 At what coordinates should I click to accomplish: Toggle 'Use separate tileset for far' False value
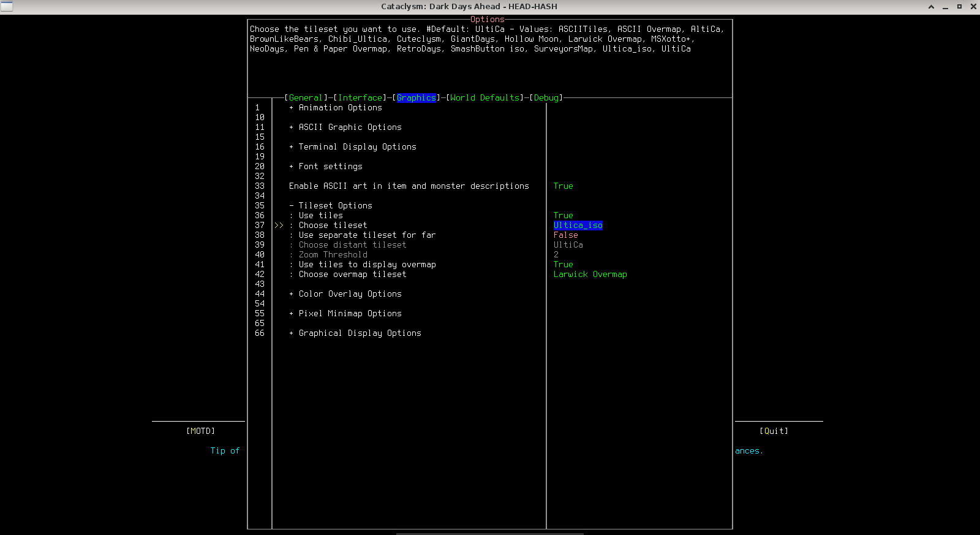tap(565, 235)
